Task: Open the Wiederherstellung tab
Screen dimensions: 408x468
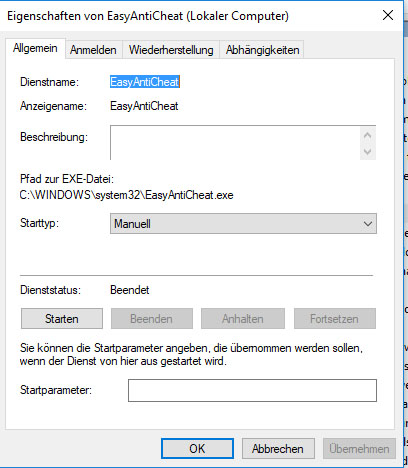Action: point(171,50)
